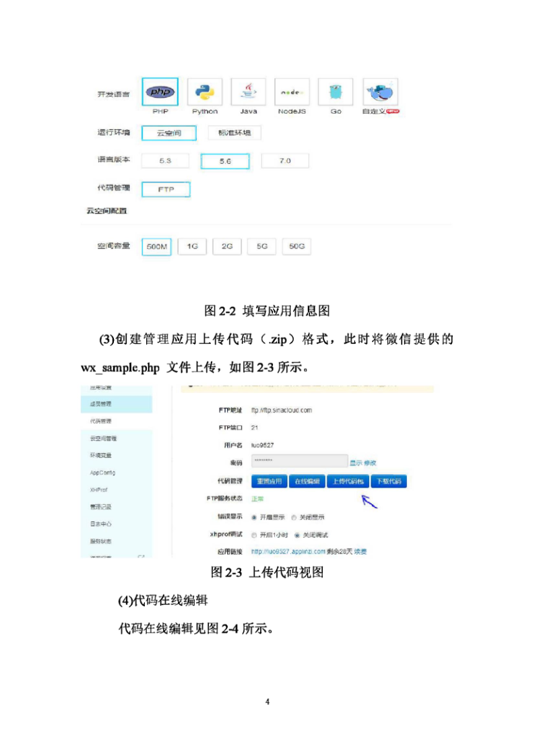Select FTP code management option
The height and width of the screenshot is (756, 535).
pos(166,189)
